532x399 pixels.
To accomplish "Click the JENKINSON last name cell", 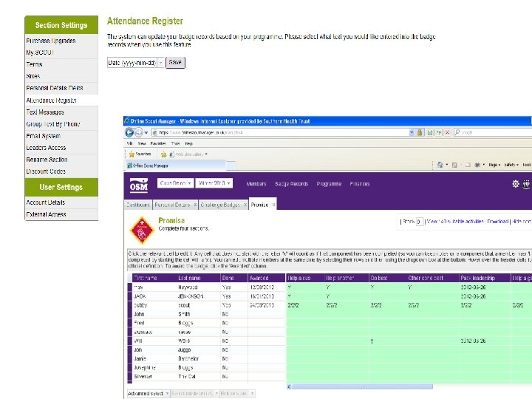I will 198,296.
